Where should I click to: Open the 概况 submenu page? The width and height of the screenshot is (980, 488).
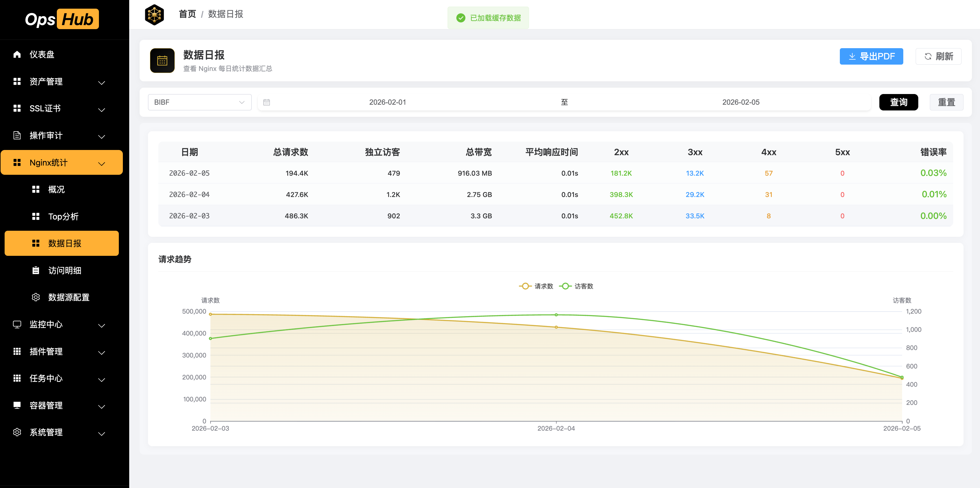tap(56, 189)
